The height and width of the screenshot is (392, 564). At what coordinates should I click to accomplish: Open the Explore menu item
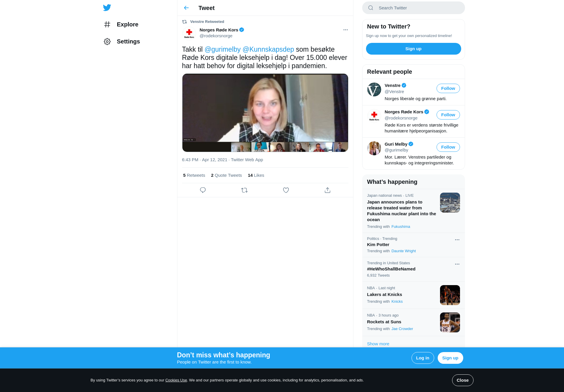click(x=127, y=24)
